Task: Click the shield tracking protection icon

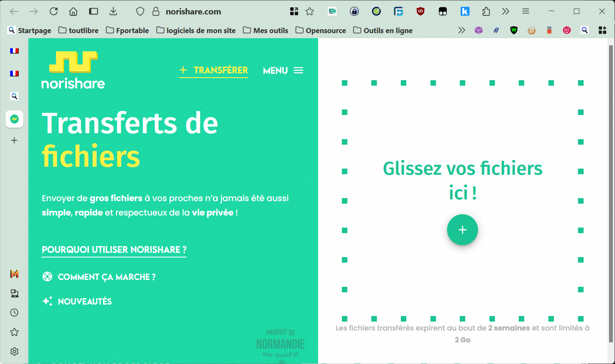Action: point(140,11)
